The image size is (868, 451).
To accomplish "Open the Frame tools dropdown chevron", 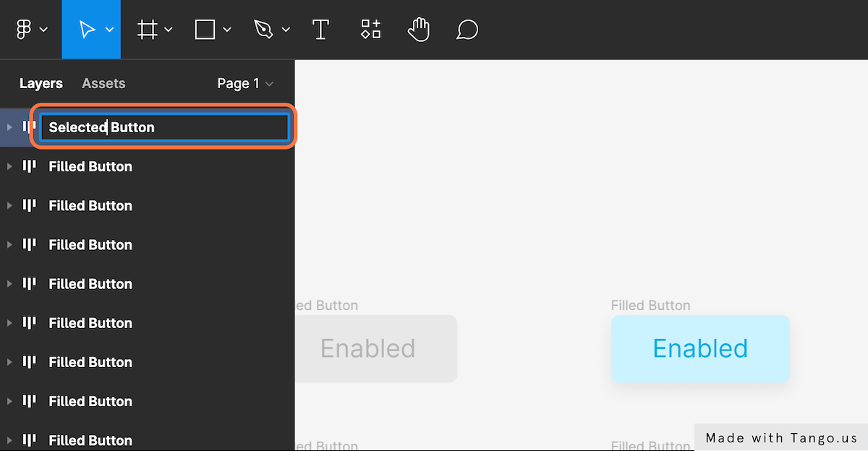I will [x=169, y=30].
